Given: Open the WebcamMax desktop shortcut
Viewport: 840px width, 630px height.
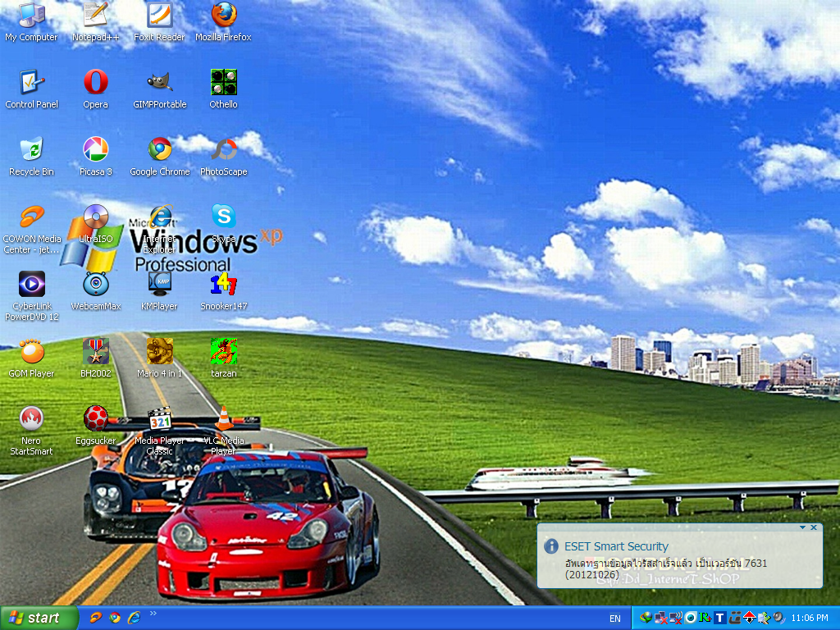Looking at the screenshot, I should [95, 291].
